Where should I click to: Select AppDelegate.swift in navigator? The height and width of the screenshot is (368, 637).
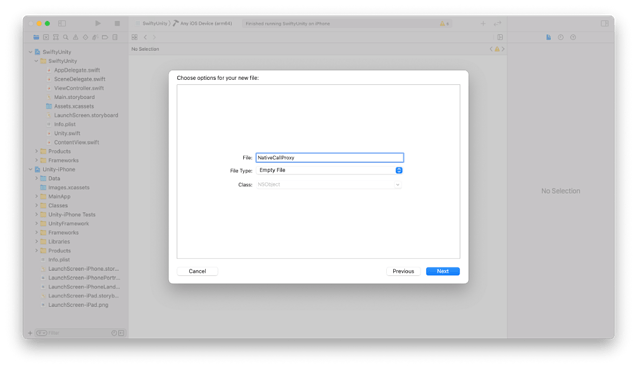77,70
